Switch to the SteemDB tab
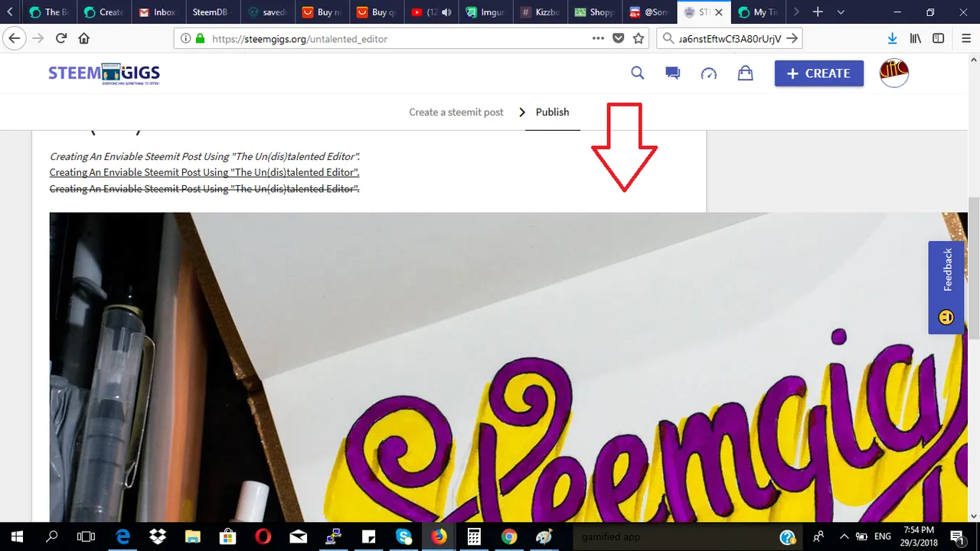The image size is (980, 551). (211, 12)
